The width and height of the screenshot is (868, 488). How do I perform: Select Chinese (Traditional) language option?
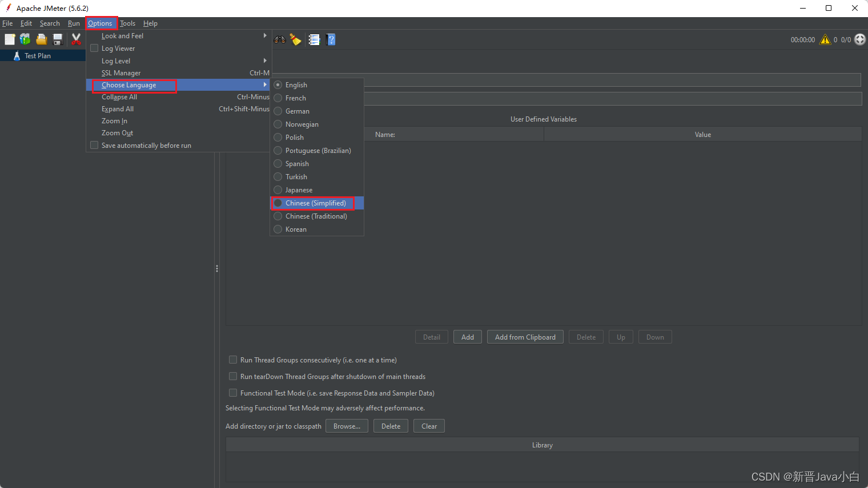[317, 216]
